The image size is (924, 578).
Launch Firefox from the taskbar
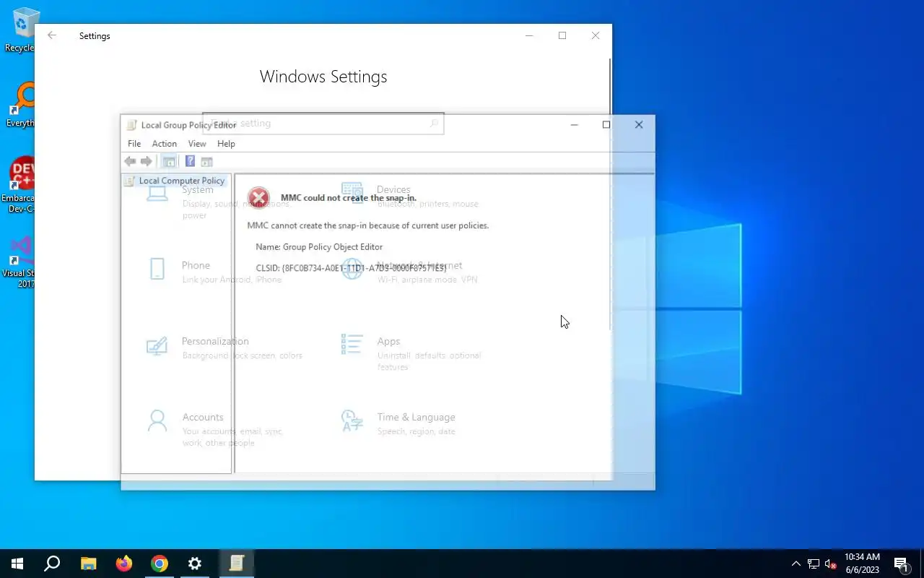[124, 564]
